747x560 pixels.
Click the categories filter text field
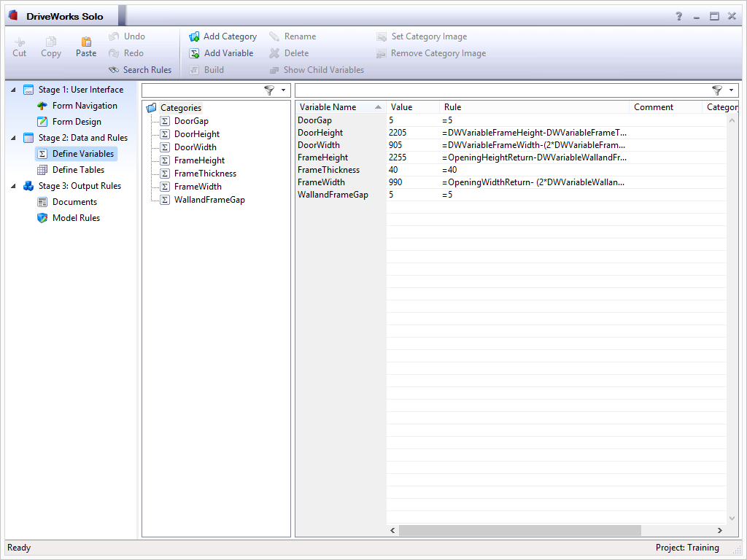[203, 90]
